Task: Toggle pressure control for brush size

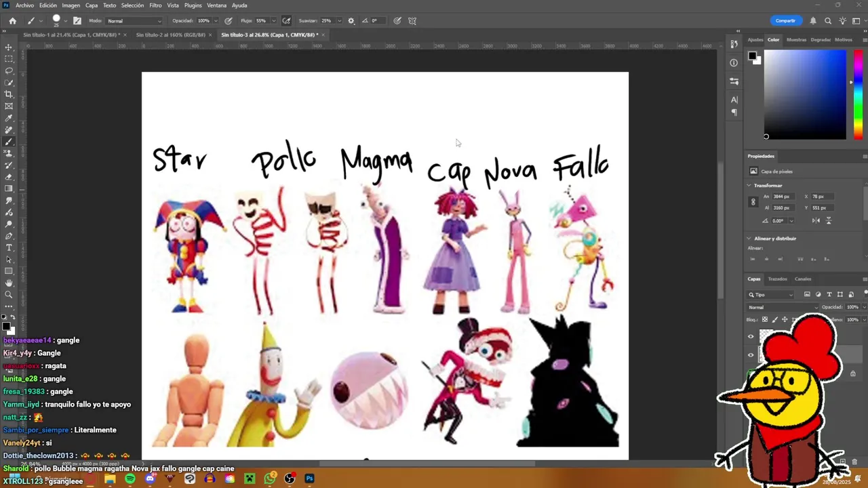Action: click(x=397, y=20)
